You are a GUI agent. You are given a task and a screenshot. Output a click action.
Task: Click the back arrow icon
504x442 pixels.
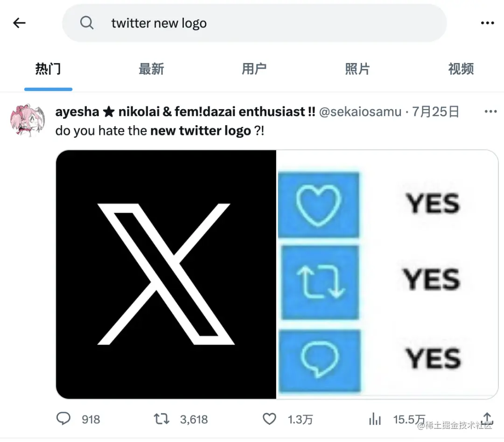[x=19, y=23]
